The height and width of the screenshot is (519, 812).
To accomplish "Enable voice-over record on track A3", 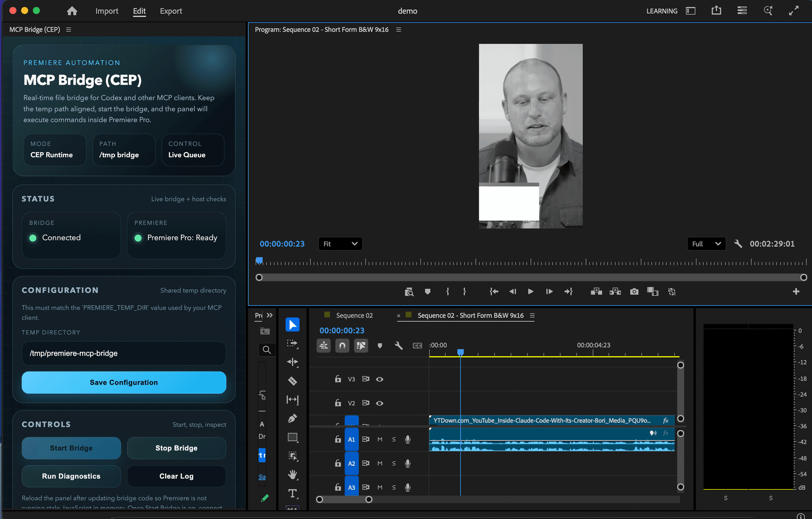I will point(408,487).
